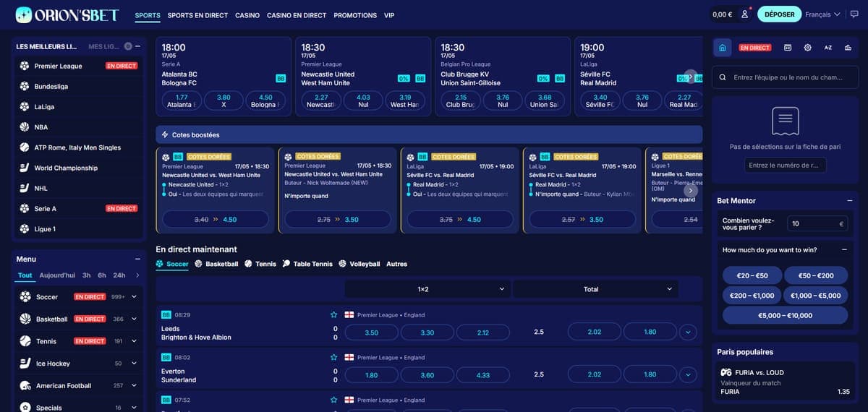Click the BB badge on Atalanta card

coord(281,78)
